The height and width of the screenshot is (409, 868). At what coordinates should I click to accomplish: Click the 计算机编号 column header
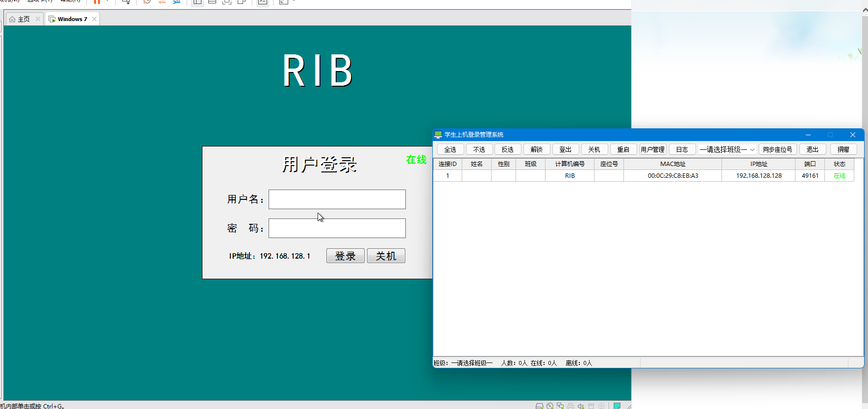(570, 164)
